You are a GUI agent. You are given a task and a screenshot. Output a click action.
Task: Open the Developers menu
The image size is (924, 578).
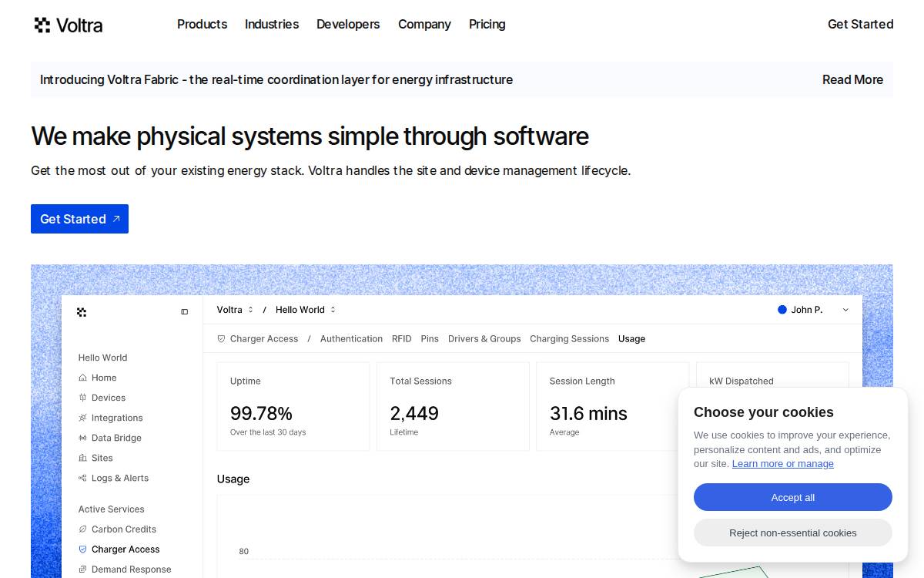(348, 24)
